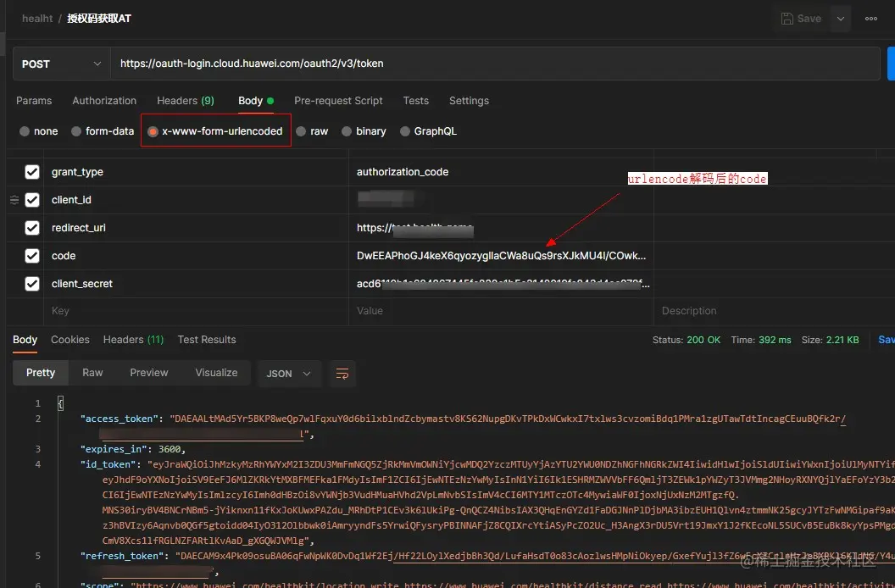Click the "refresh_token" key in response
This screenshot has width=895, height=588.
(x=123, y=556)
